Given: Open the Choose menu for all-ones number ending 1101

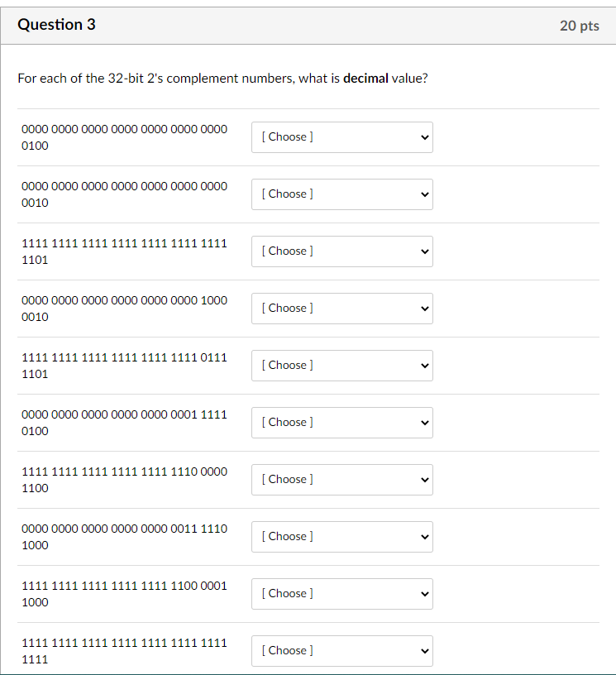Looking at the screenshot, I should [341, 251].
